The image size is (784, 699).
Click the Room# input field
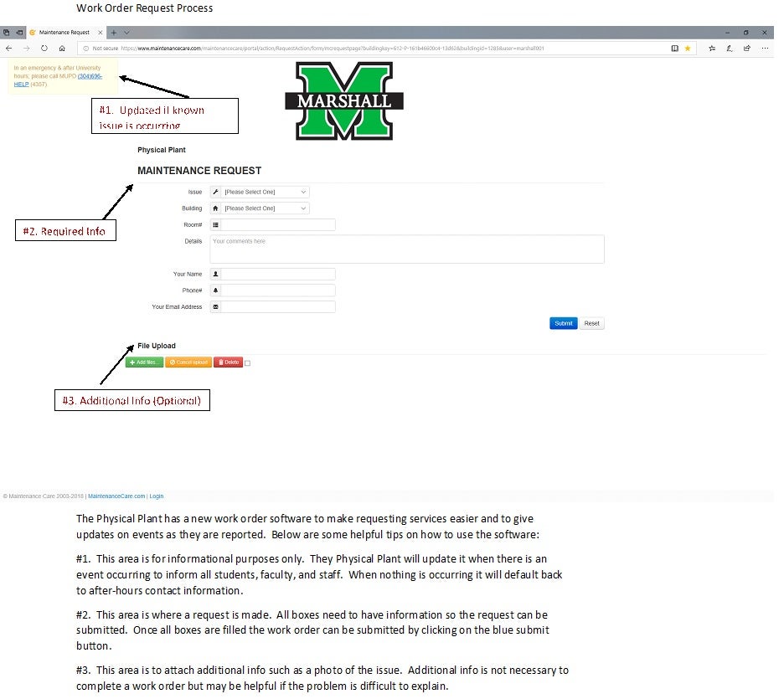(277, 225)
